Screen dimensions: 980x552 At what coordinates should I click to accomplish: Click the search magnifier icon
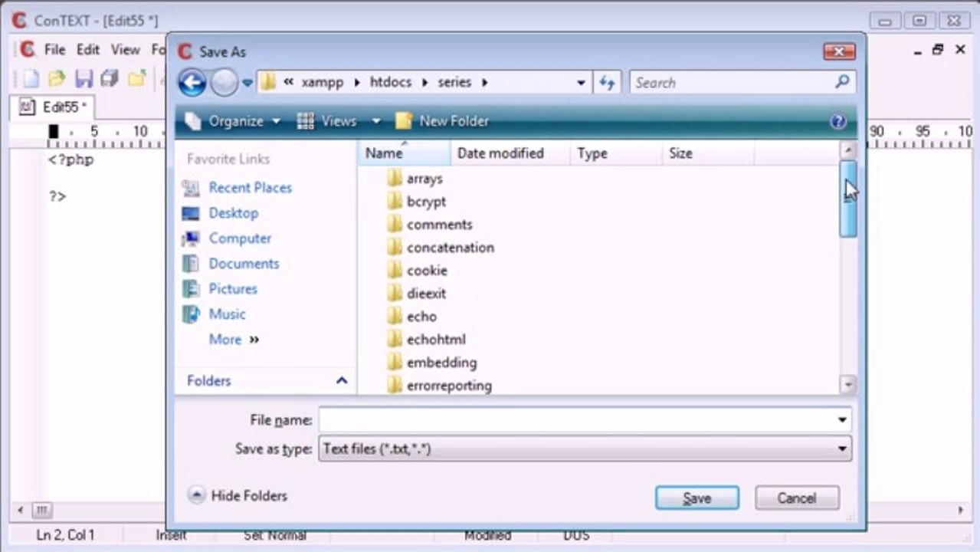click(842, 81)
